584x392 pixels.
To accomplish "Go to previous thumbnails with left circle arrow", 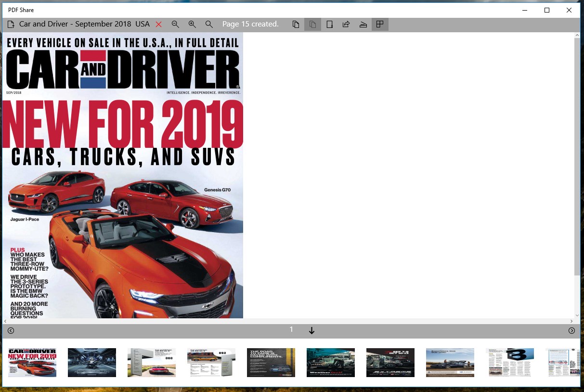I will pos(11,330).
